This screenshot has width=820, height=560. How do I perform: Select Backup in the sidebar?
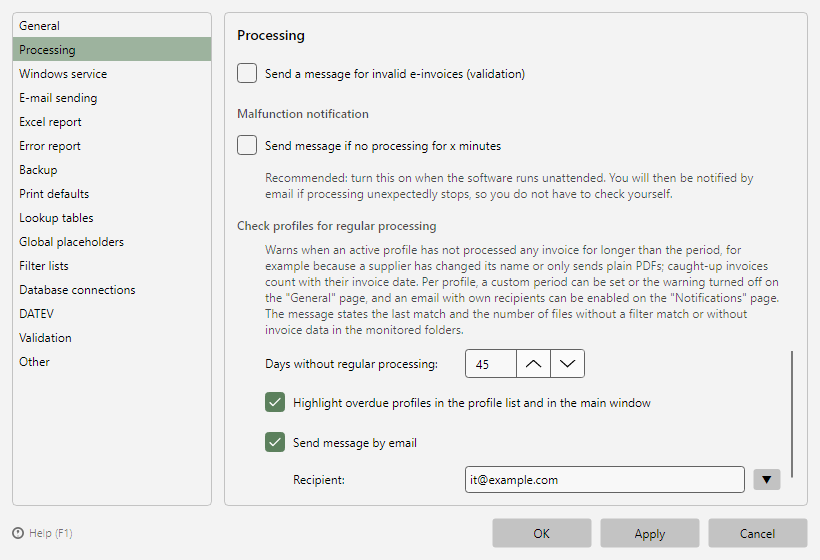coord(112,170)
